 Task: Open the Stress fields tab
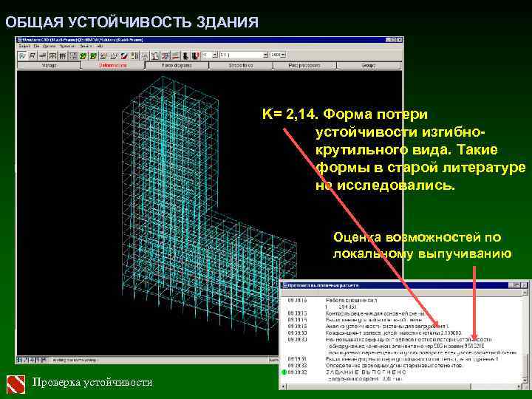click(241, 65)
